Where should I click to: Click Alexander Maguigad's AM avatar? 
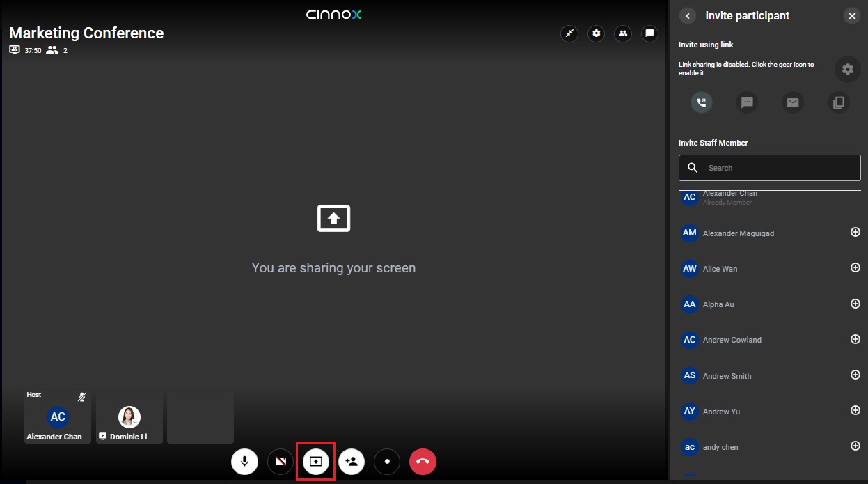click(690, 233)
